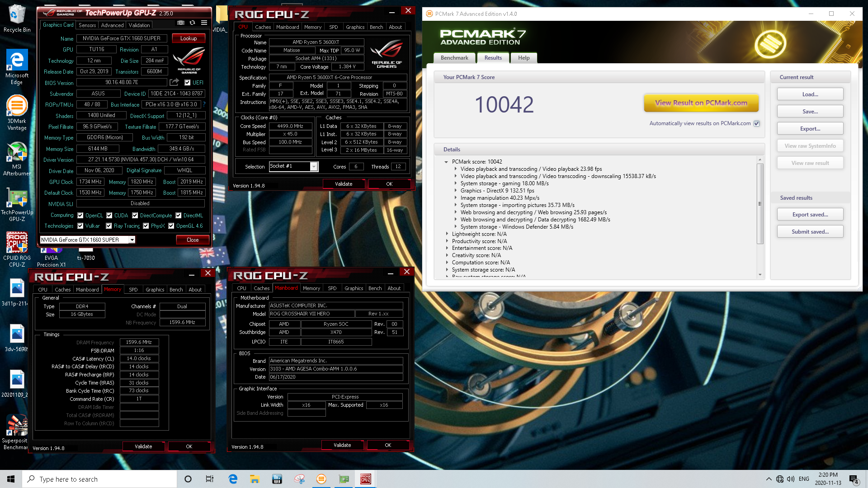Screen dimensions: 868x488
Task: Select the CPUID ROG CPU-Z desktop icon
Action: (x=17, y=249)
